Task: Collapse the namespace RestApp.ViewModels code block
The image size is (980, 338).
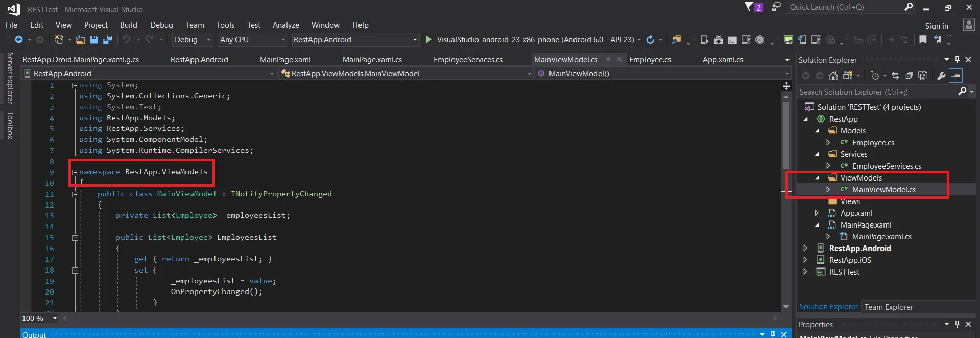Action: 75,172
